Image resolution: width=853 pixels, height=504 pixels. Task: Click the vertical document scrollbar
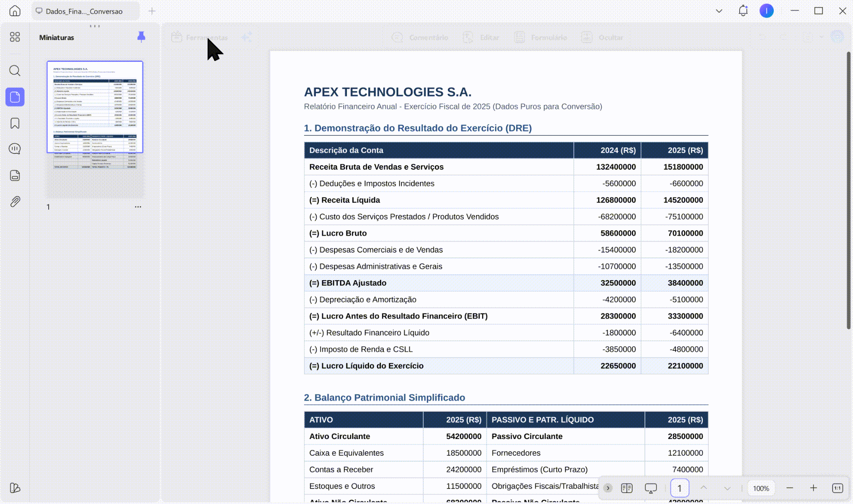pyautogui.click(x=848, y=190)
